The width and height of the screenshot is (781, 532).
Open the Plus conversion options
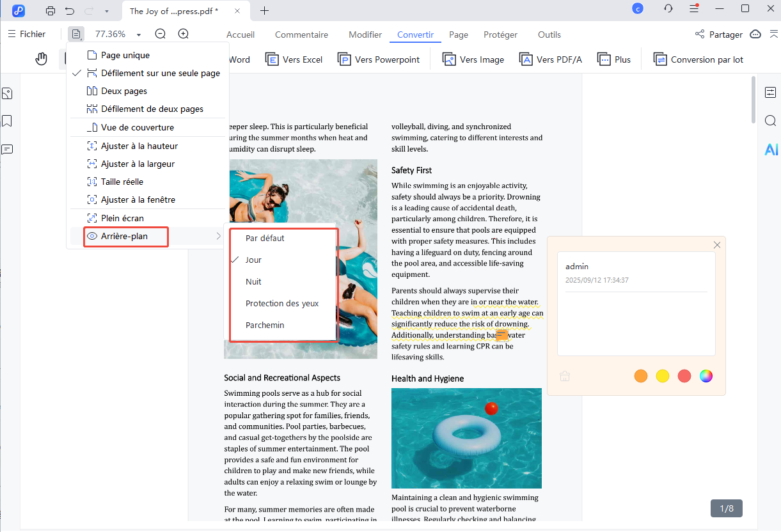click(614, 59)
